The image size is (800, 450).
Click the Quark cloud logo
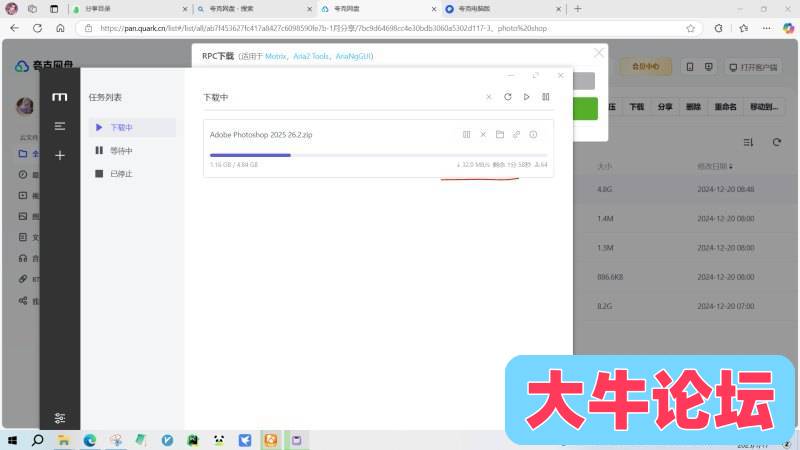(22, 66)
